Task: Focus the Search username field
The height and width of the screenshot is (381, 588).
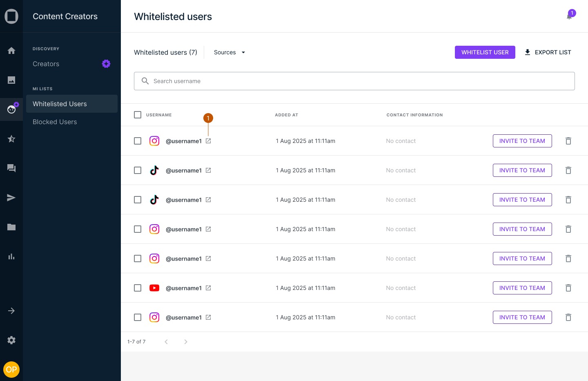Action: coord(354,81)
